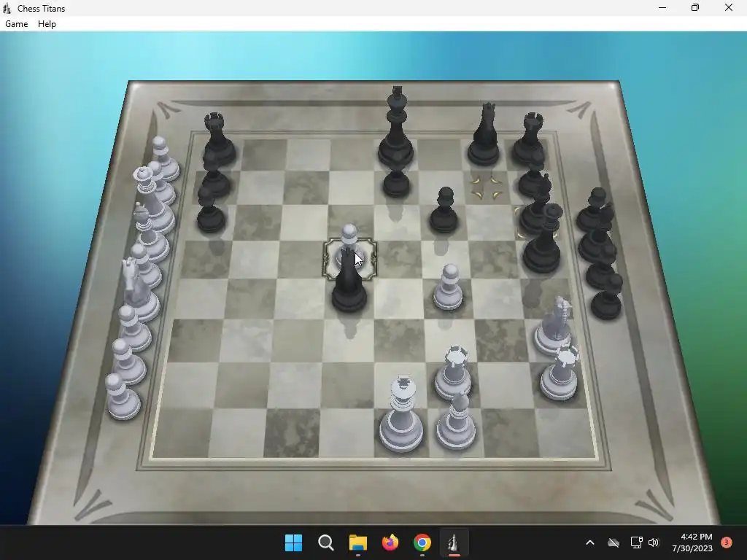This screenshot has width=747, height=560.
Task: Restore down the Chess Titans window
Action: (695, 7)
